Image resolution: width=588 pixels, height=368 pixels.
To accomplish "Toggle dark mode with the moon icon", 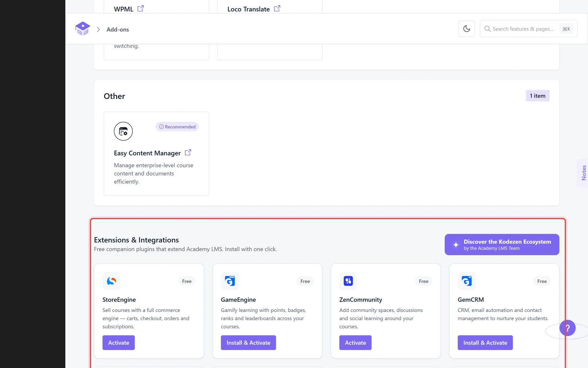I will pyautogui.click(x=467, y=29).
